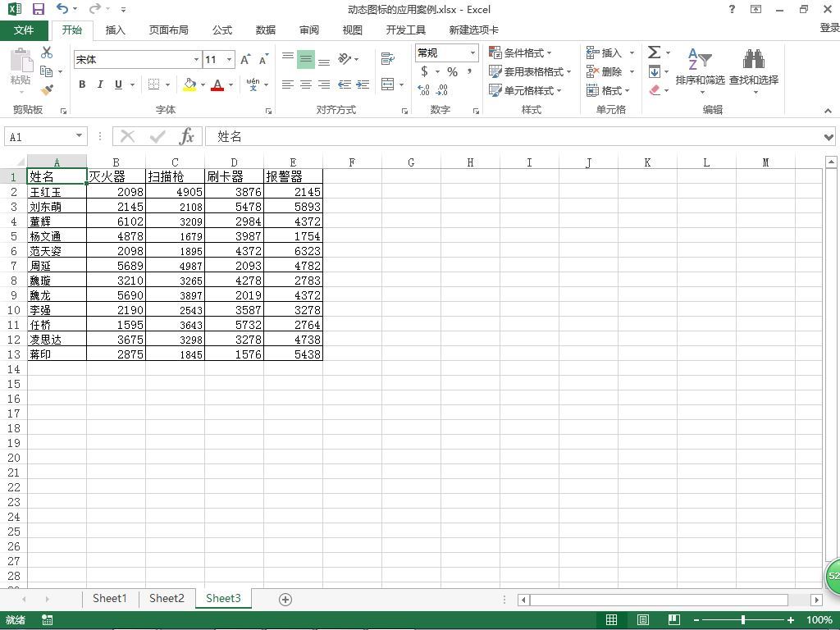
Task: Undo the last action
Action: [62, 8]
